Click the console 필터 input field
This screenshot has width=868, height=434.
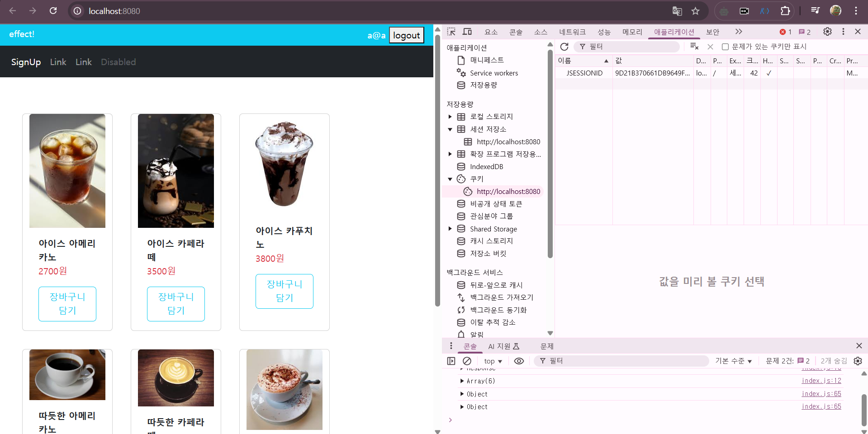[621, 361]
